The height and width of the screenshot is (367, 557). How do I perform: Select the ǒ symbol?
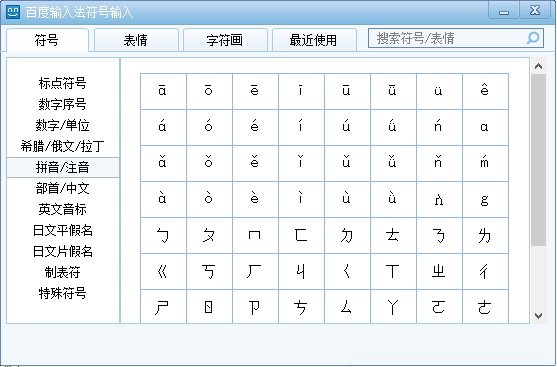[x=209, y=163]
